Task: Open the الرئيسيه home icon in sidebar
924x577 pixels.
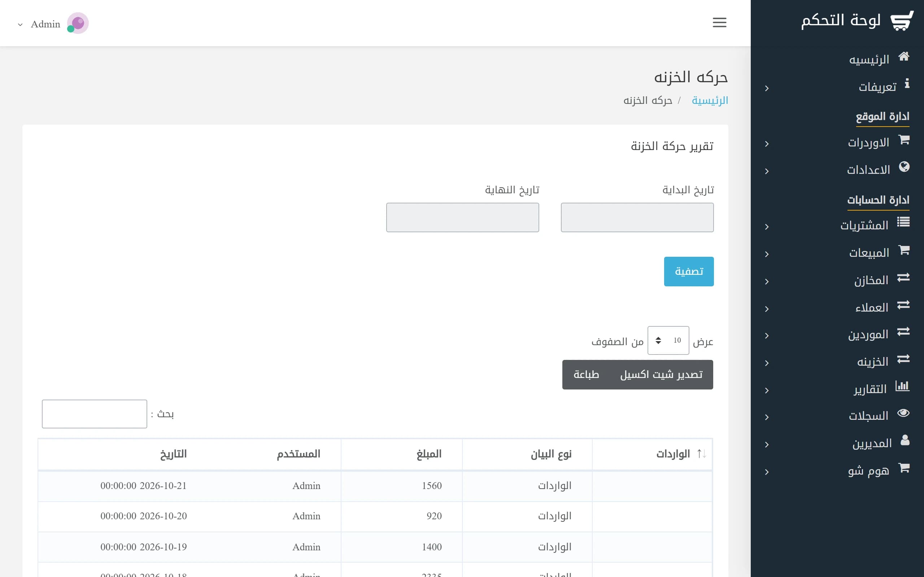Action: pyautogui.click(x=904, y=57)
